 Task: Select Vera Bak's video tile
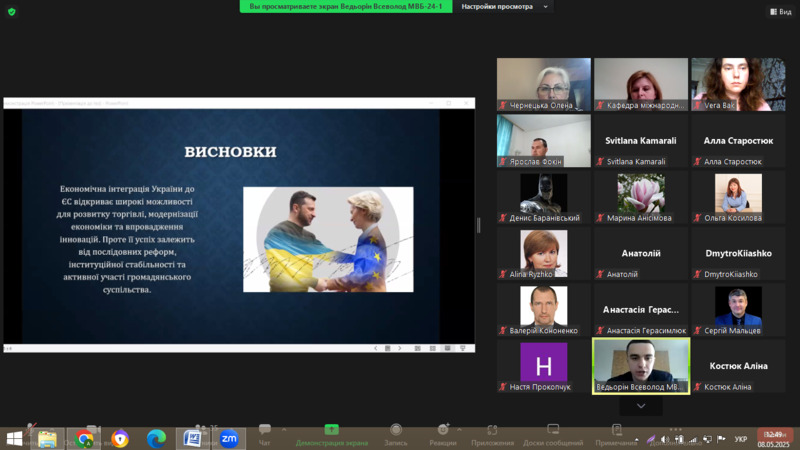[738, 84]
